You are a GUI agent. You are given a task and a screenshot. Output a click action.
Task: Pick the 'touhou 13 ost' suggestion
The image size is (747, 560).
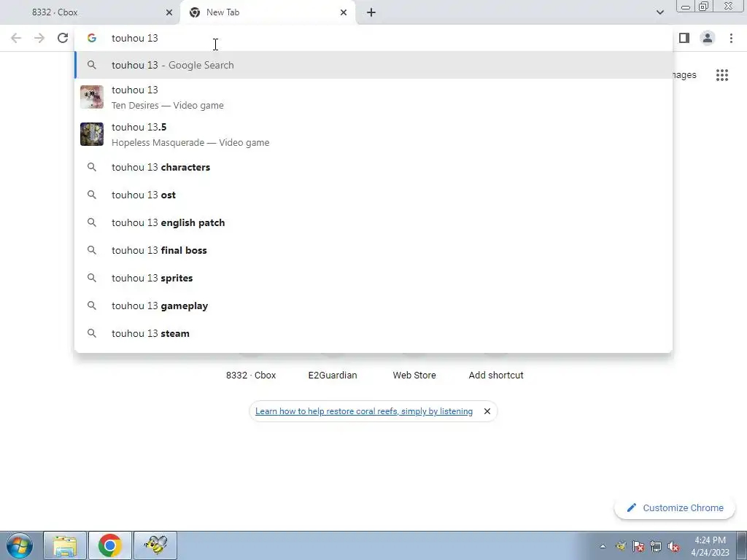(x=373, y=195)
